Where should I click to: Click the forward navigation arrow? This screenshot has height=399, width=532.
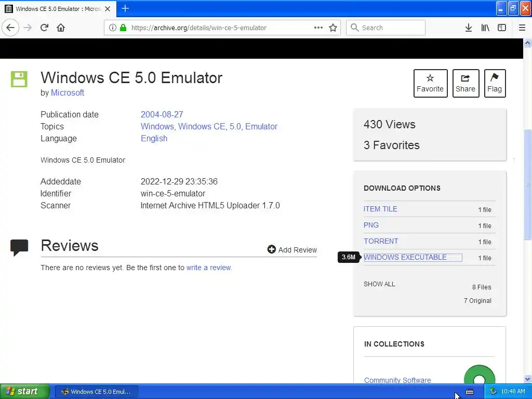pyautogui.click(x=28, y=28)
